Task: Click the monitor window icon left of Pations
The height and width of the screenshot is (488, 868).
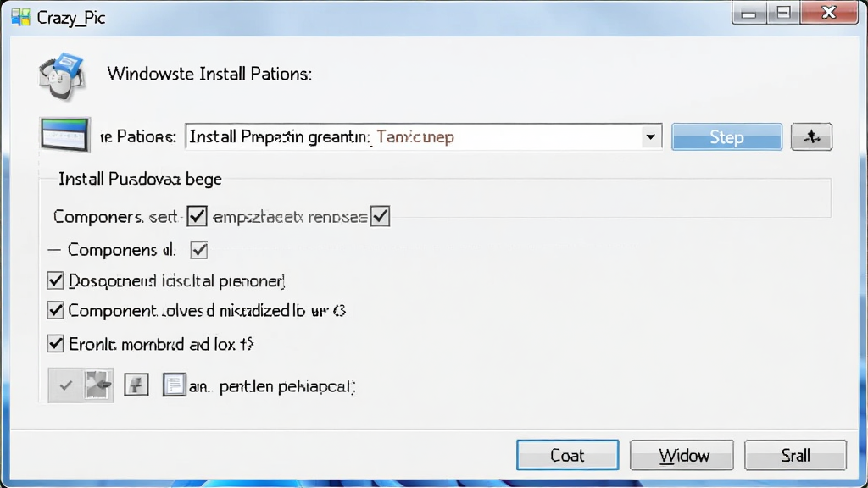Action: coord(64,135)
